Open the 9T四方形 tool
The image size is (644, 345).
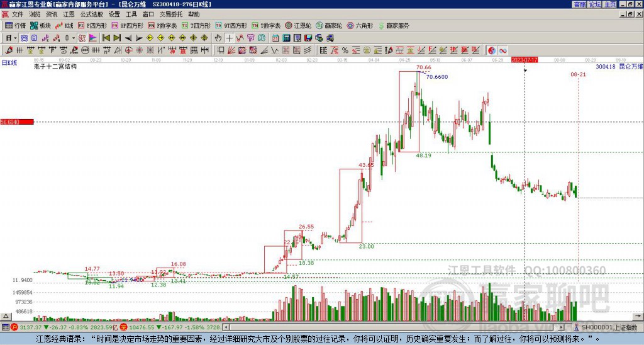pos(231,25)
